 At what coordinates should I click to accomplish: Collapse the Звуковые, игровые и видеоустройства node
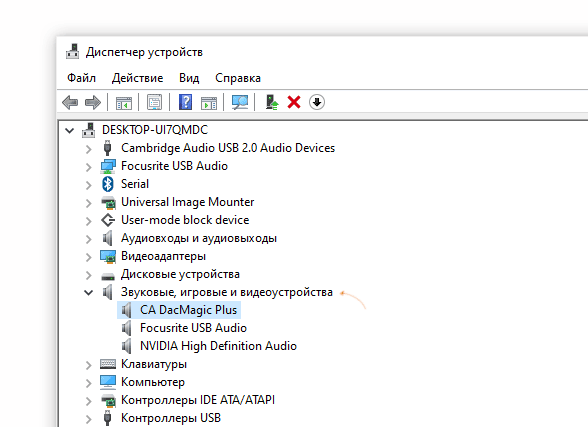pos(88,292)
